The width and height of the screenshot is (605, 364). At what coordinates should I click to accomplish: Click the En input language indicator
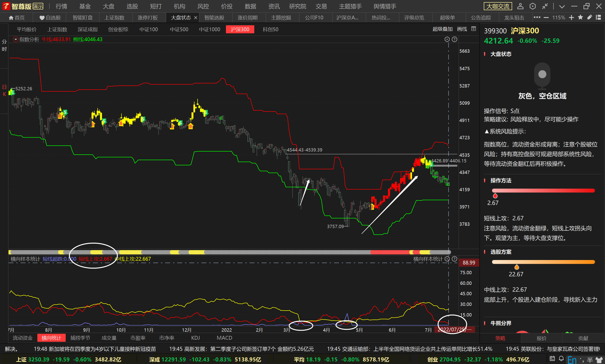[x=572, y=360]
